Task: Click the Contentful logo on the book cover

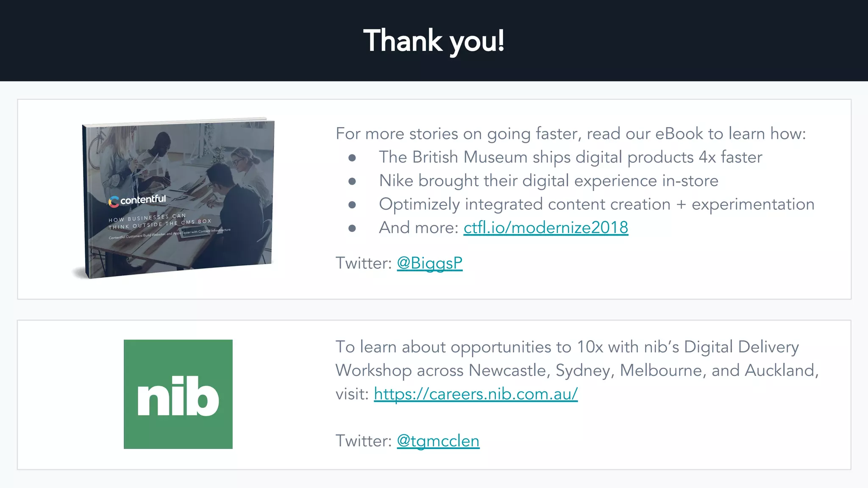Action: [x=137, y=200]
